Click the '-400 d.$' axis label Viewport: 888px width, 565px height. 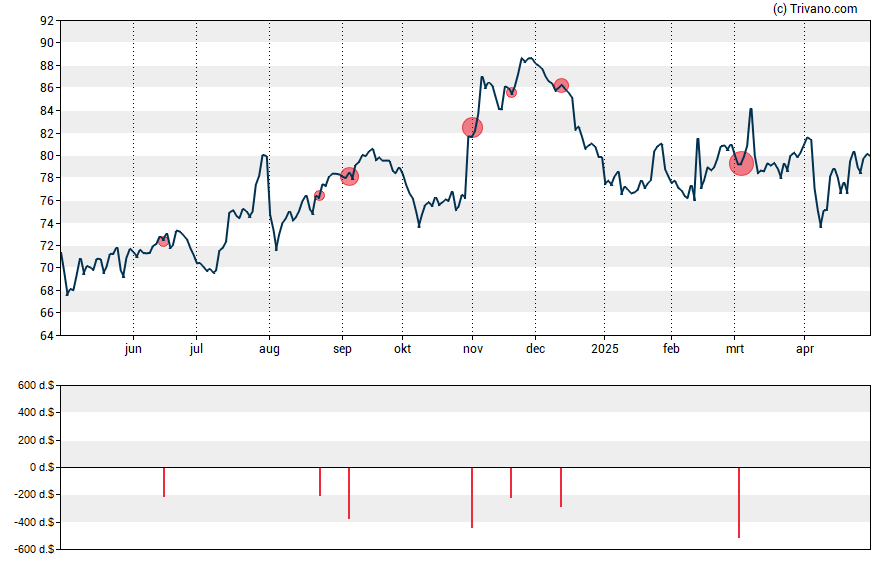click(35, 522)
